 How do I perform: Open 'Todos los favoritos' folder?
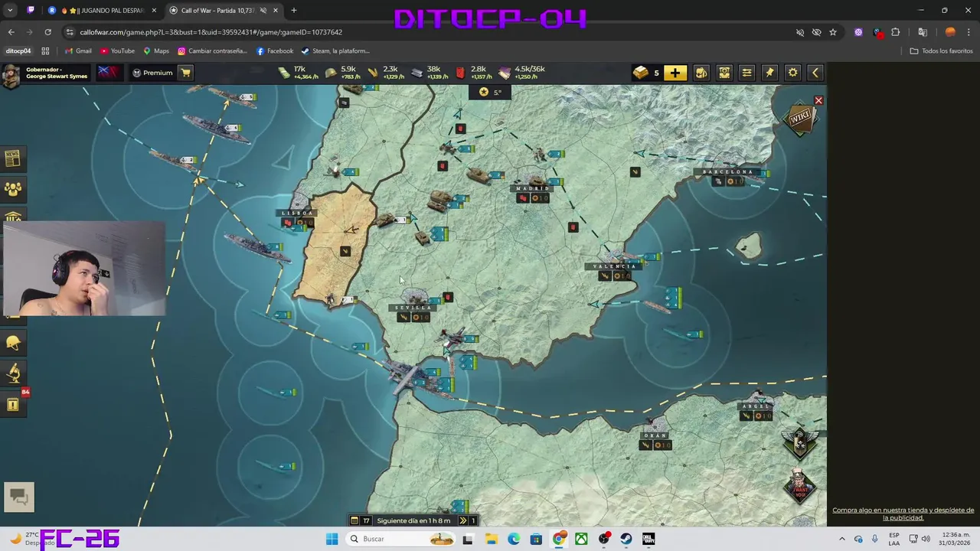pyautogui.click(x=942, y=51)
